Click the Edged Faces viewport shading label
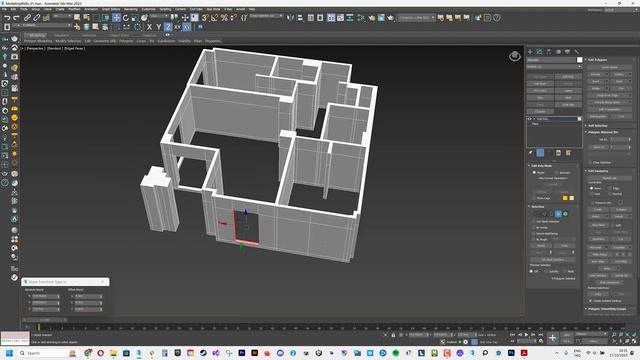The width and height of the screenshot is (640, 360). pos(74,48)
